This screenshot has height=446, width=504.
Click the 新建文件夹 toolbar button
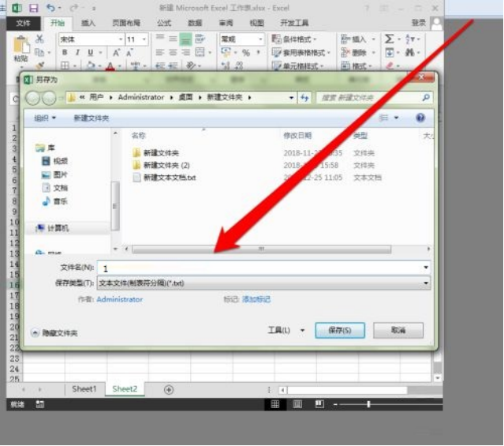click(x=91, y=118)
